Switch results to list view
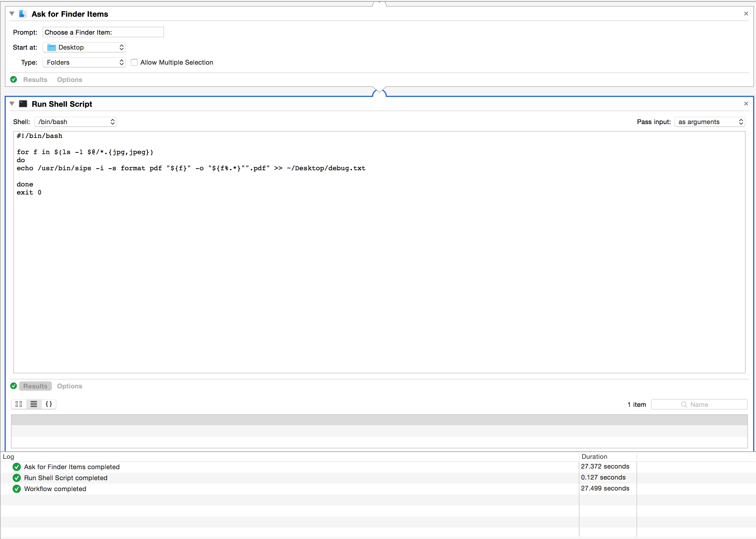This screenshot has height=539, width=756. pyautogui.click(x=34, y=404)
